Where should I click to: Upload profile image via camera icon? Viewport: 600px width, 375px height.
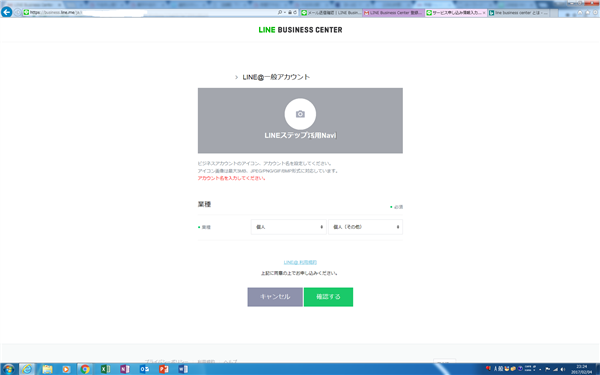300,114
